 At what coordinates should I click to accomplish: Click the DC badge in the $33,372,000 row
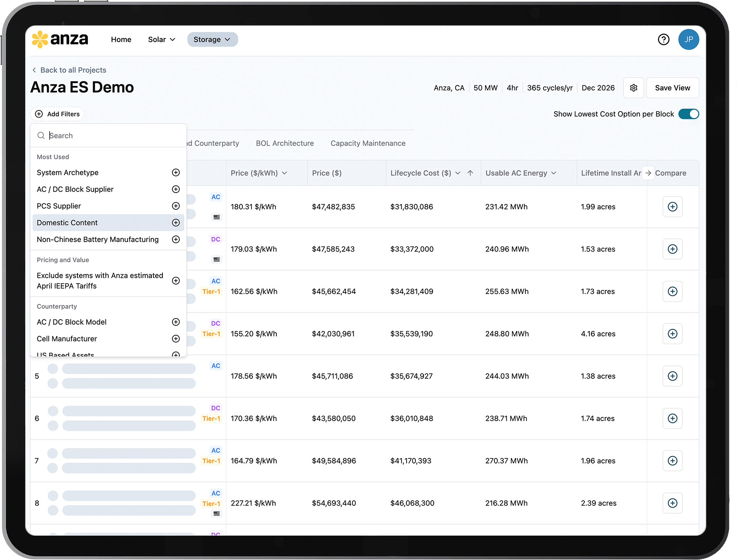point(216,239)
